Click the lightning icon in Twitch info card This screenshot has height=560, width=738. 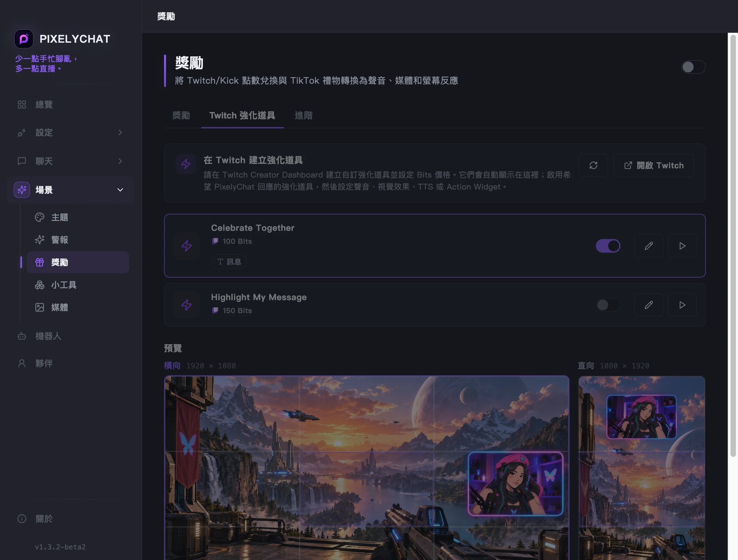(x=186, y=164)
